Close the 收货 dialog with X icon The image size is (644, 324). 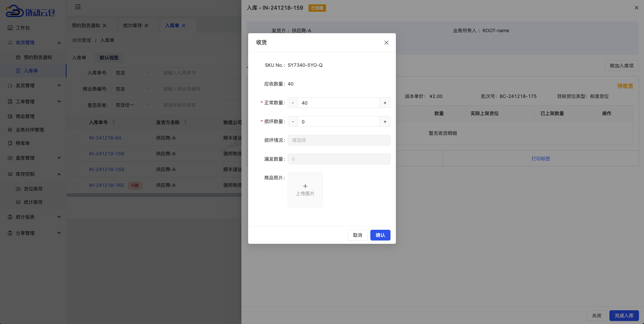pyautogui.click(x=386, y=43)
